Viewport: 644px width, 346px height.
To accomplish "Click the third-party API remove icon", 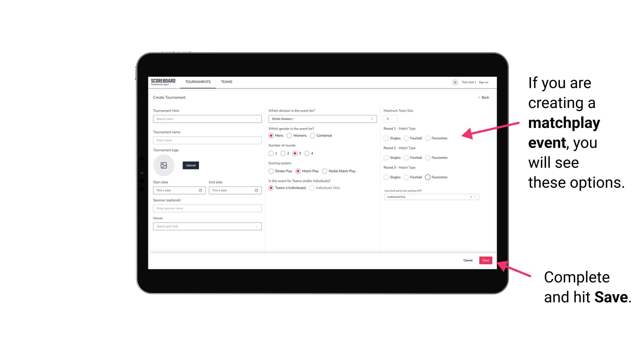I will point(471,197).
